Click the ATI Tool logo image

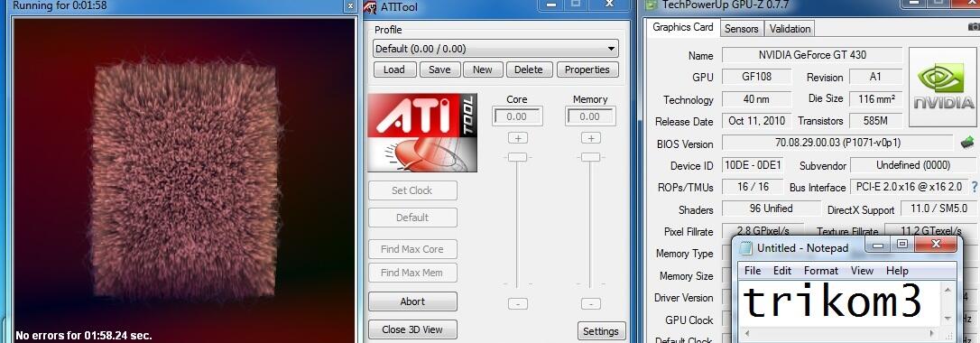coord(422,133)
